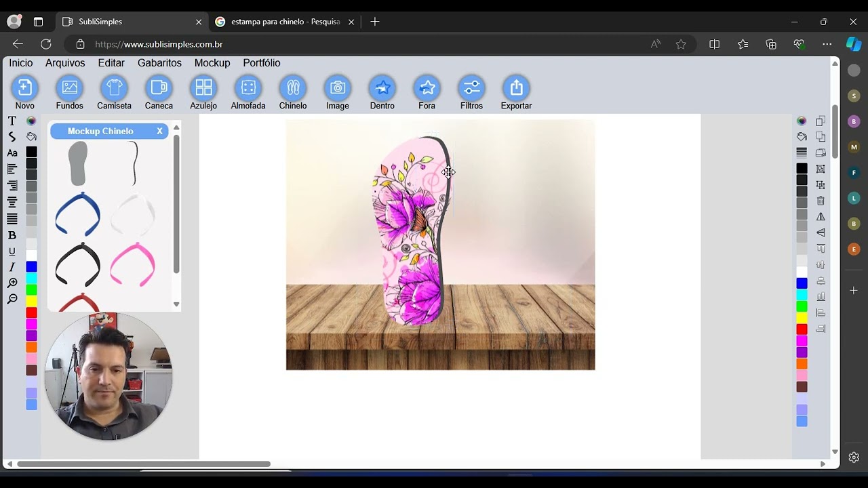Image resolution: width=868 pixels, height=488 pixels.
Task: Zoom in with the magnifier plus
Action: point(12,283)
